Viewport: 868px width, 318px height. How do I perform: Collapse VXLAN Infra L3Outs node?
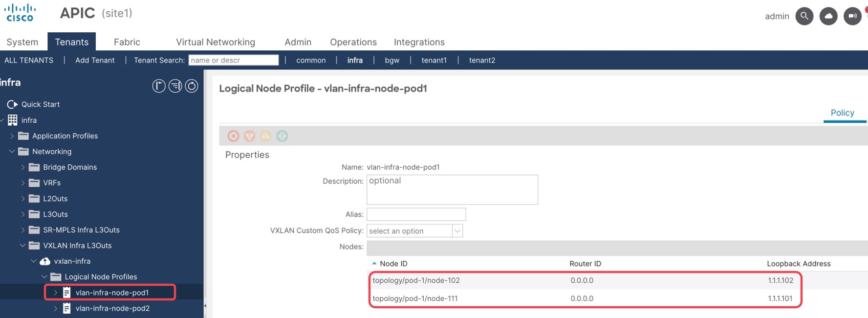pyautogui.click(x=23, y=246)
